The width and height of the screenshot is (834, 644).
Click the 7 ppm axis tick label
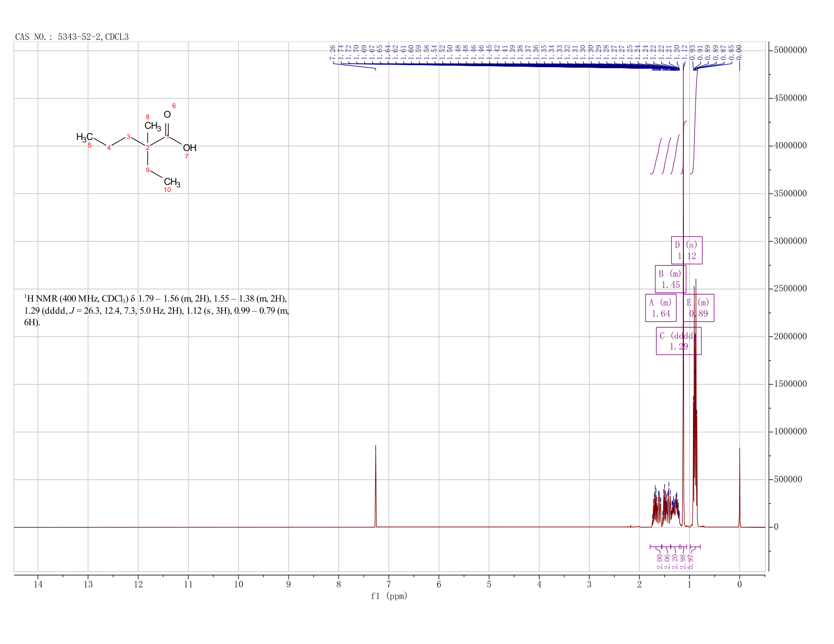pos(389,584)
